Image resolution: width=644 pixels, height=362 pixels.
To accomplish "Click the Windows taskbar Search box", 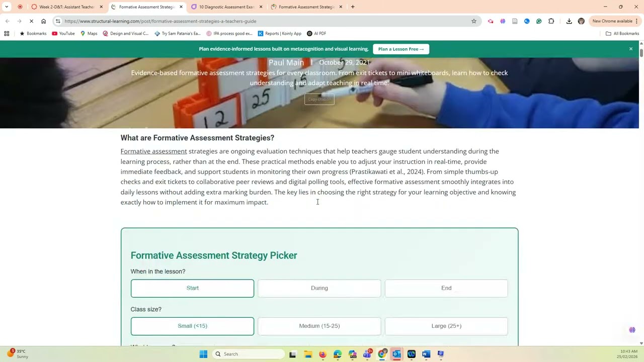I will 248,354.
